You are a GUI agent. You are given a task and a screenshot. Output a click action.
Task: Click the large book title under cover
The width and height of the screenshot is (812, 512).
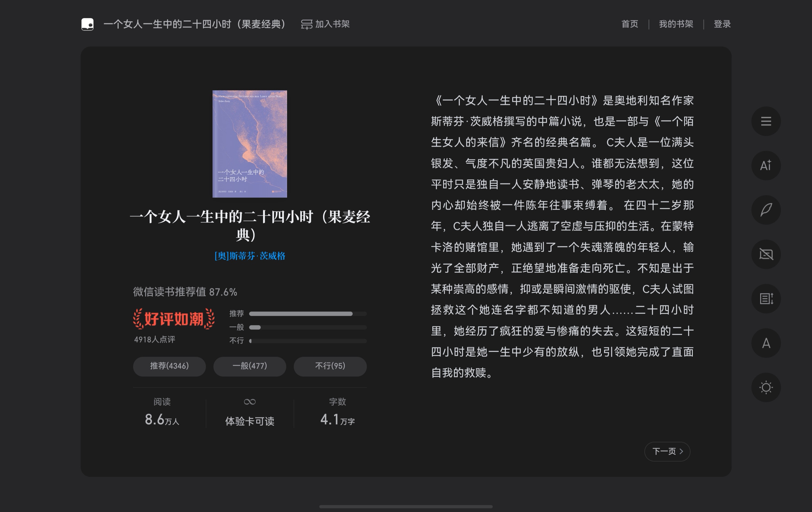point(250,226)
